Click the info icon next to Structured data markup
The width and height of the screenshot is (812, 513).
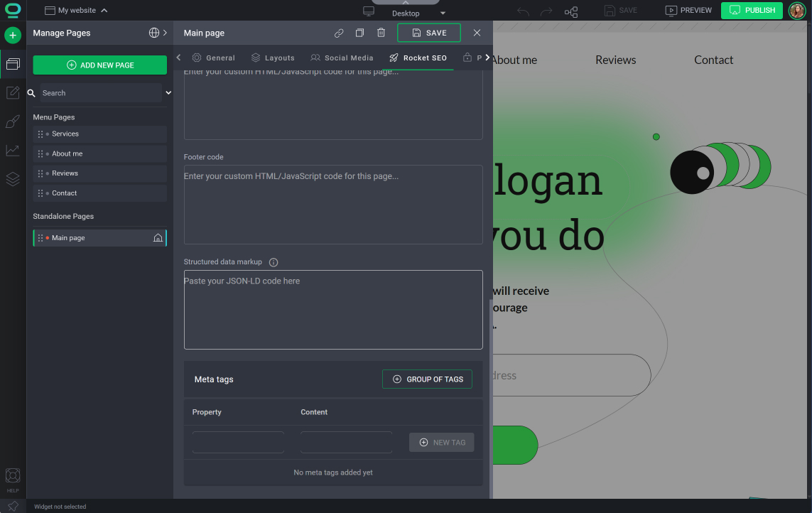pos(274,262)
